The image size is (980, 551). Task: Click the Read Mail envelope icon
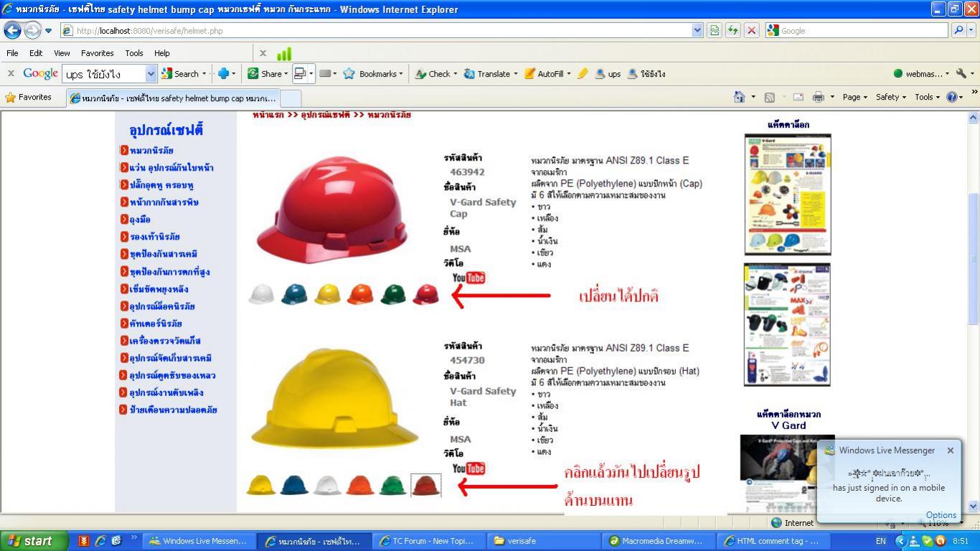(798, 97)
